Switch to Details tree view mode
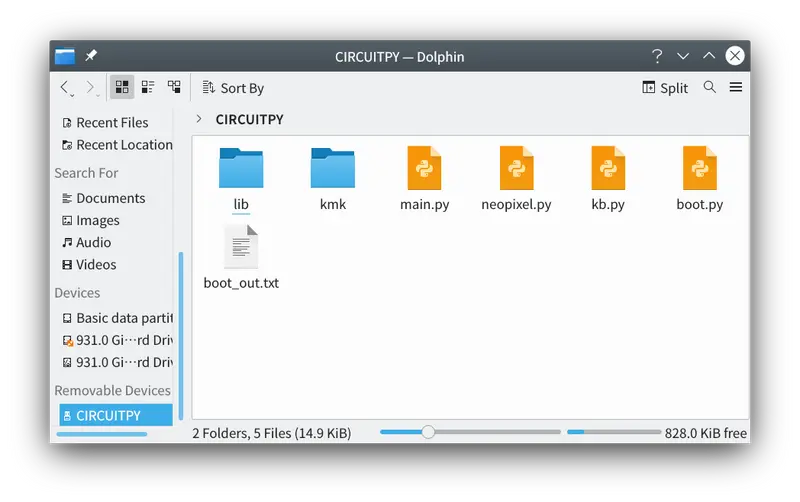The height and width of the screenshot is (502, 800). (174, 87)
